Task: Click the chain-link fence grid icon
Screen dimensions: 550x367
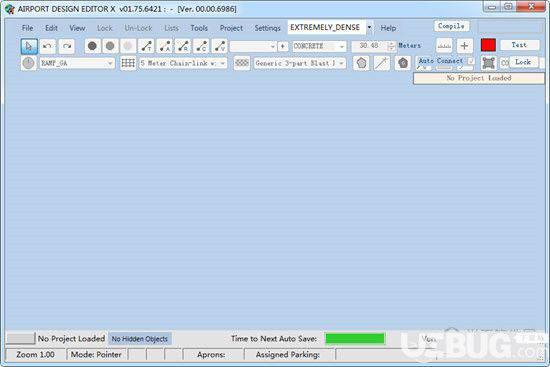Action: tap(128, 63)
